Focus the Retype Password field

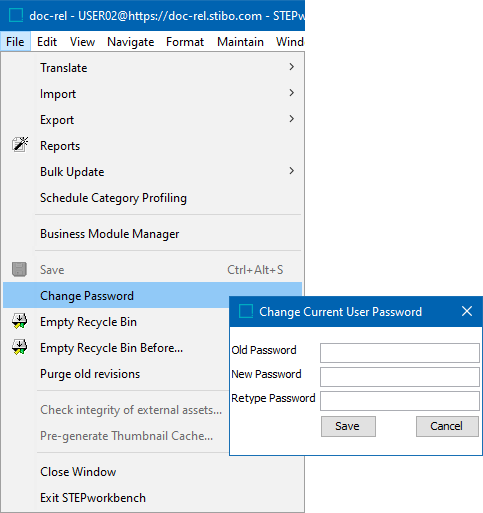pyautogui.click(x=400, y=401)
